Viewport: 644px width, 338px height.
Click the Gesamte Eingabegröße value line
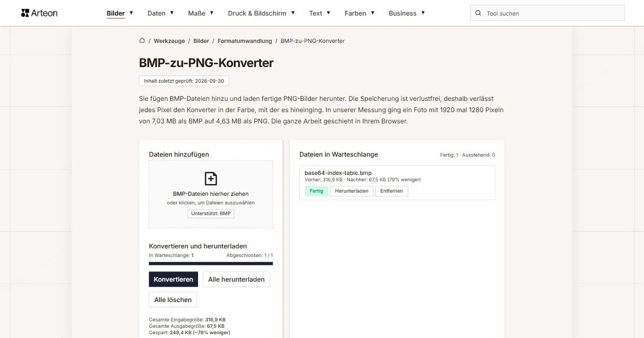tap(187, 320)
